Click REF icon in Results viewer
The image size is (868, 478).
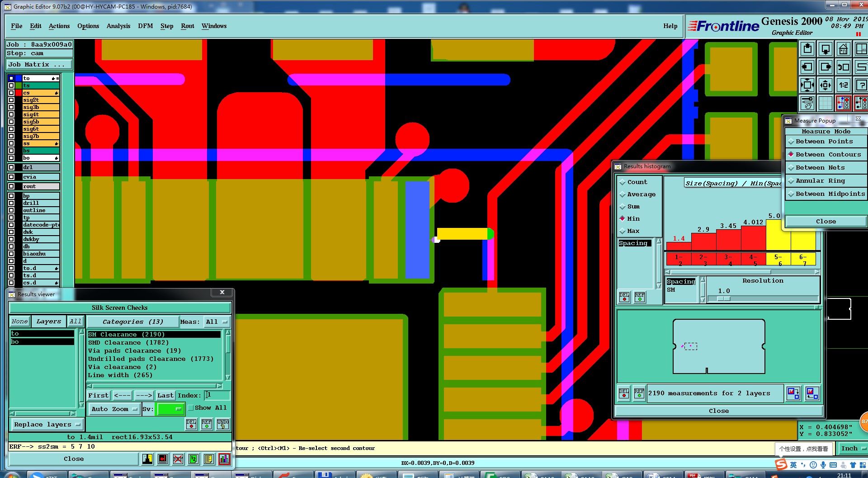tap(207, 424)
